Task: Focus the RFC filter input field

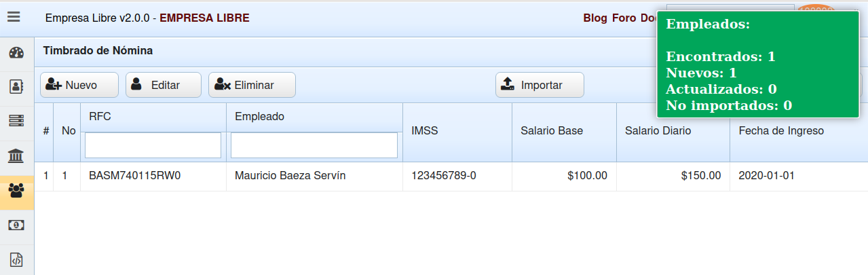Action: [x=153, y=145]
